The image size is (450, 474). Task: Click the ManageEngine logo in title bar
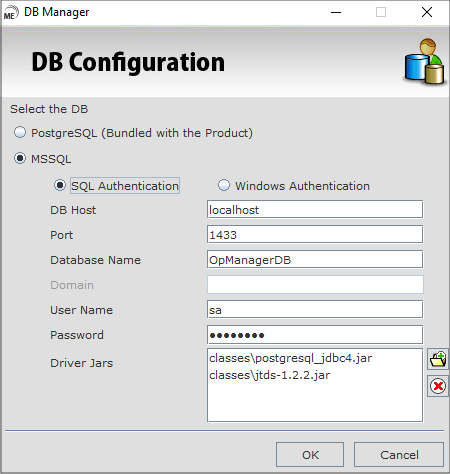(x=11, y=13)
